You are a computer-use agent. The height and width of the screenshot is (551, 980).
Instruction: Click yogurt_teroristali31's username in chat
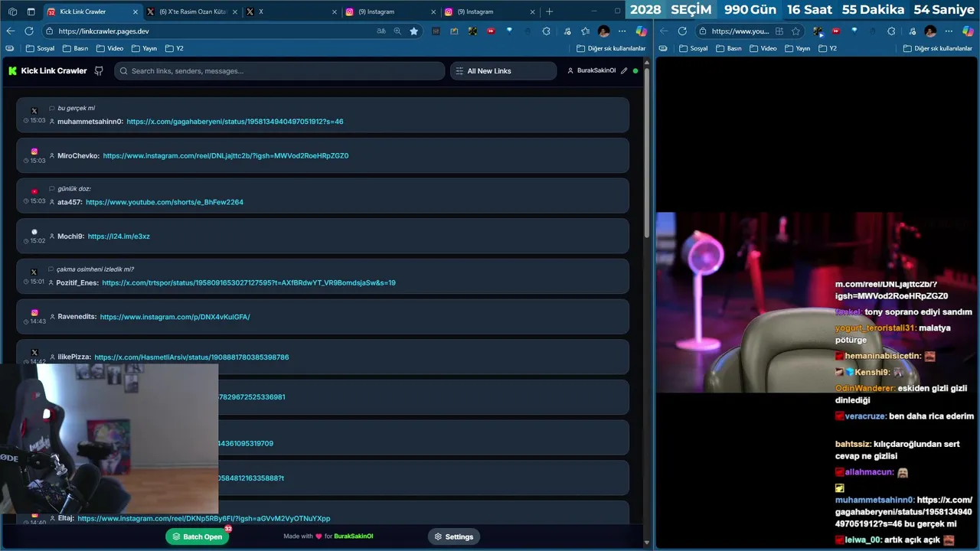pos(876,328)
